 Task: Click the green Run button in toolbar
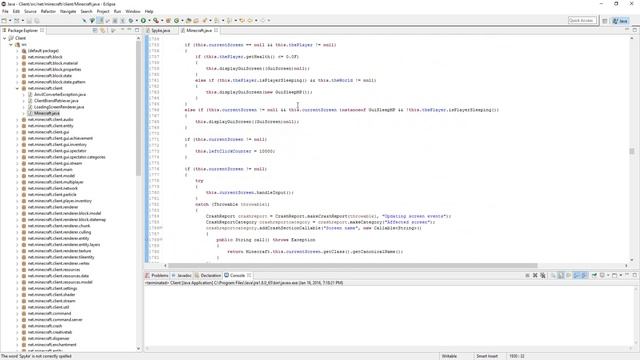click(143, 20)
